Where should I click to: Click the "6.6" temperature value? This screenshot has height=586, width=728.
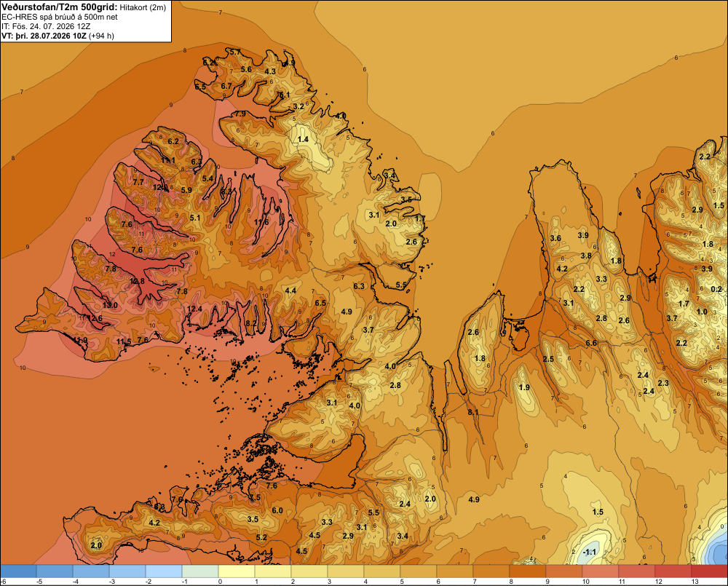[591, 343]
